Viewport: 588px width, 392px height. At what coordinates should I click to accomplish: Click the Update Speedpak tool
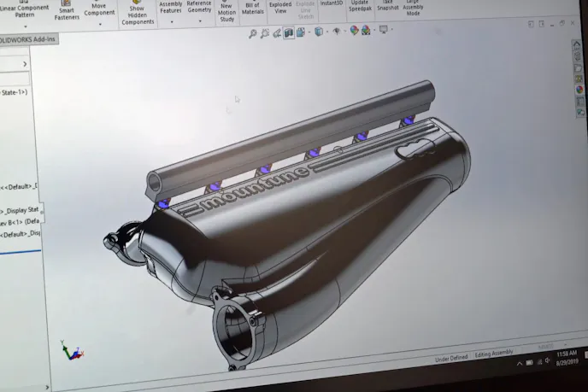tap(360, 6)
